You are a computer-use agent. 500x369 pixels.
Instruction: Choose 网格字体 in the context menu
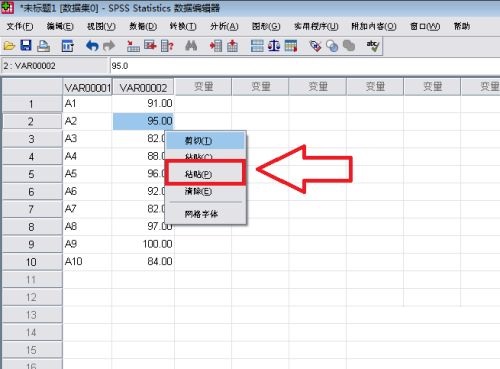pyautogui.click(x=206, y=214)
